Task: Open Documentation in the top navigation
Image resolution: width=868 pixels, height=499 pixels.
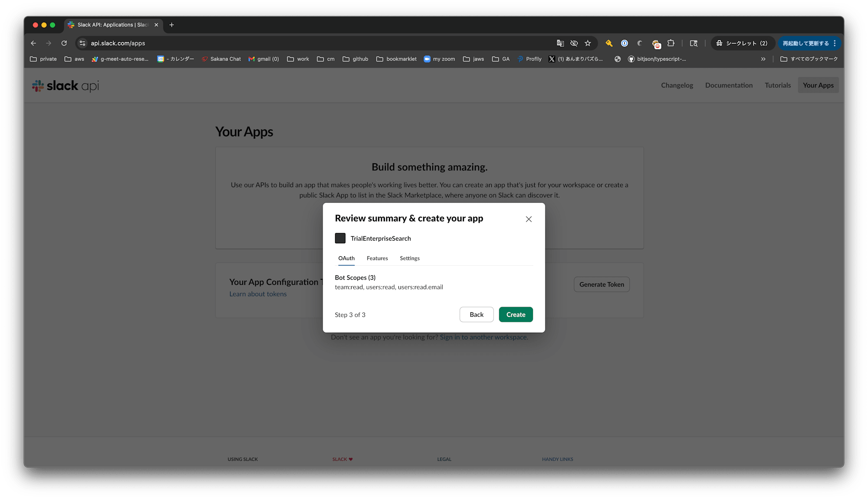Action: [729, 85]
